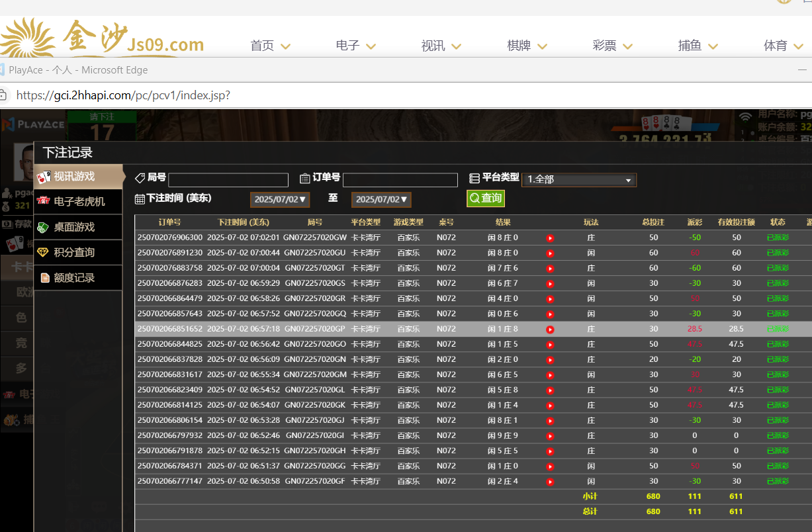
Task: Expand the 平台类型 platform type dropdown
Action: [x=578, y=179]
